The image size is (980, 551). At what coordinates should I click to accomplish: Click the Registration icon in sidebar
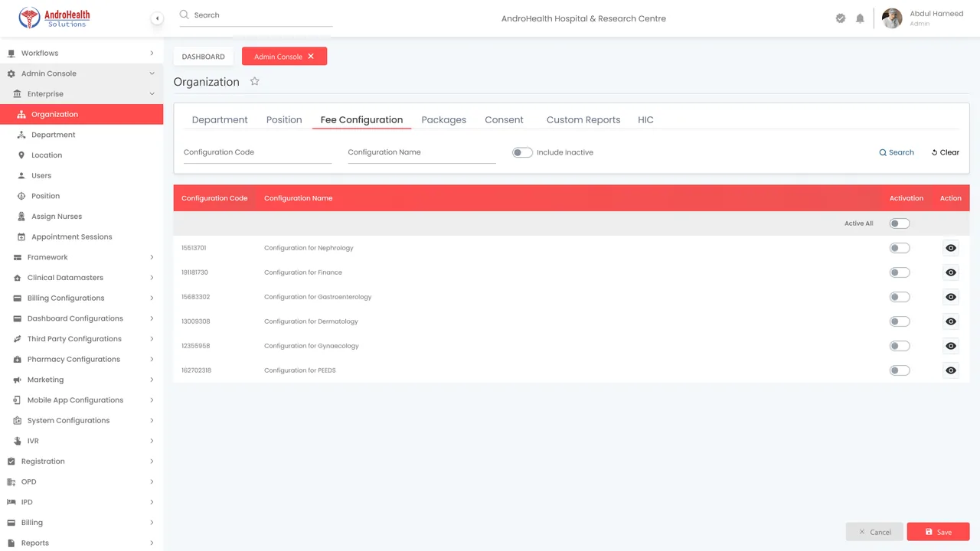tap(11, 461)
